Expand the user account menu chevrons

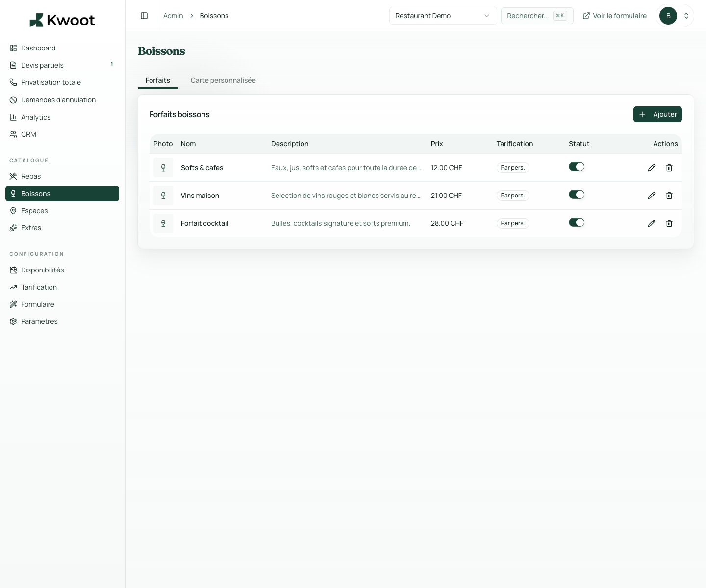(x=686, y=16)
